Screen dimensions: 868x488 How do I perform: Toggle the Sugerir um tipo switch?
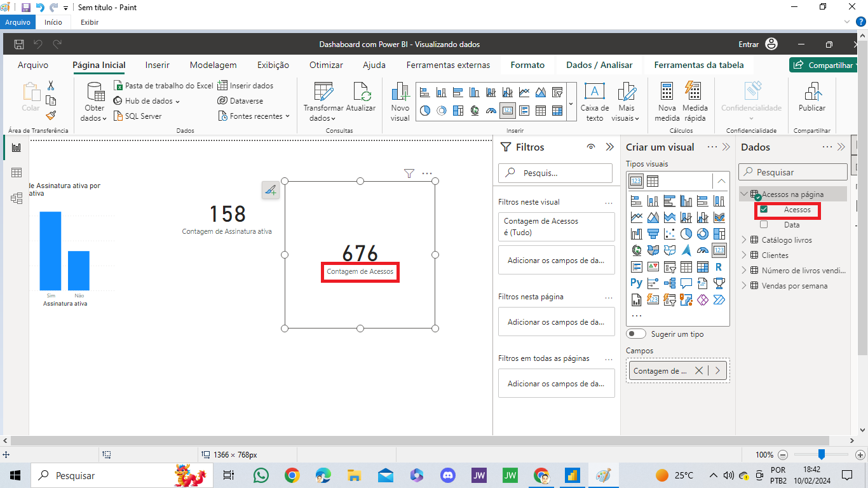636,334
